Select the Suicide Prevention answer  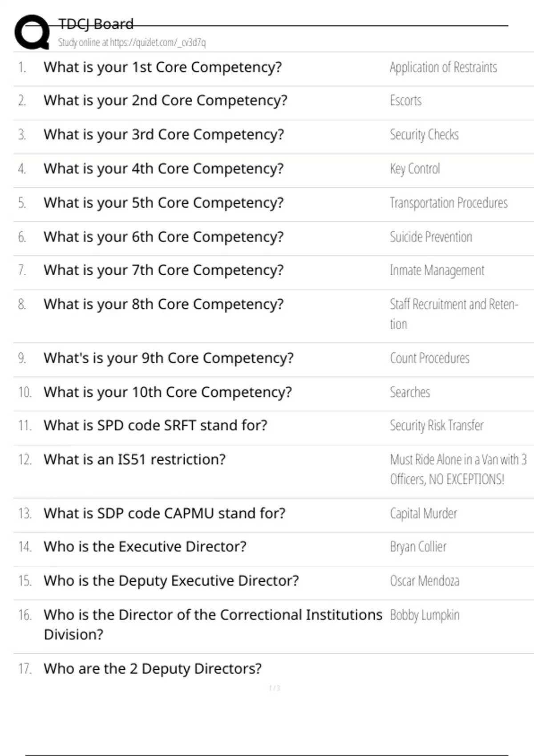tap(431, 237)
